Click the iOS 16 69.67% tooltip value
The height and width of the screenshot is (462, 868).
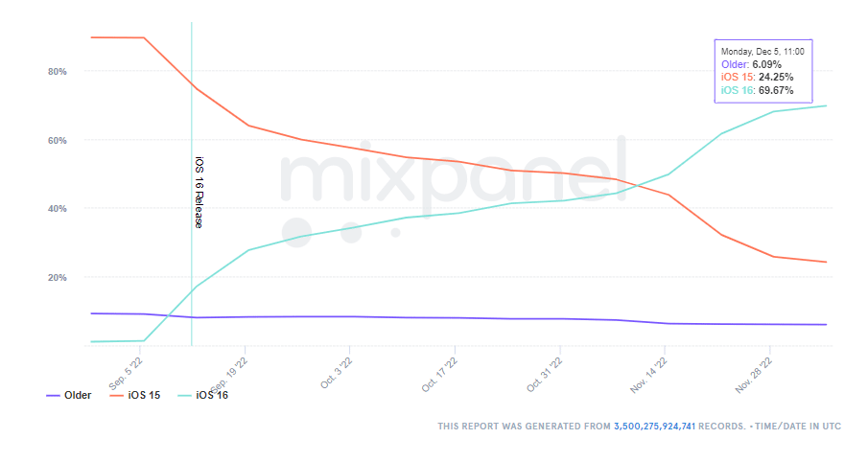[x=773, y=90]
